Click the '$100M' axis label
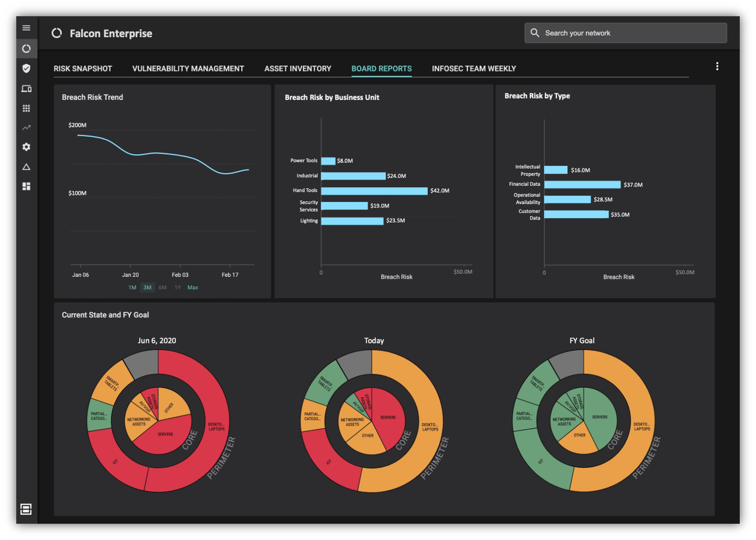The width and height of the screenshot is (756, 540). [x=77, y=193]
